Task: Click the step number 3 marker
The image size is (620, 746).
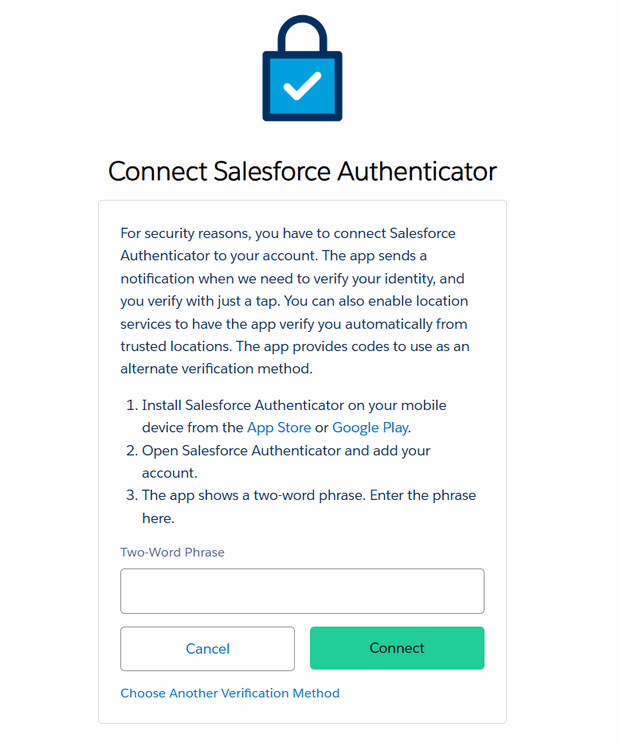Action: pos(132,495)
